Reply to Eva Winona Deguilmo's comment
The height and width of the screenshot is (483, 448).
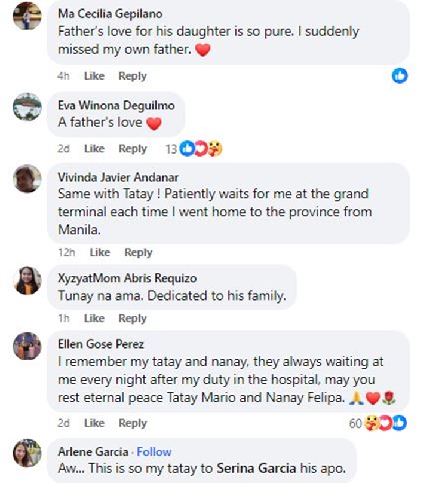tap(133, 149)
